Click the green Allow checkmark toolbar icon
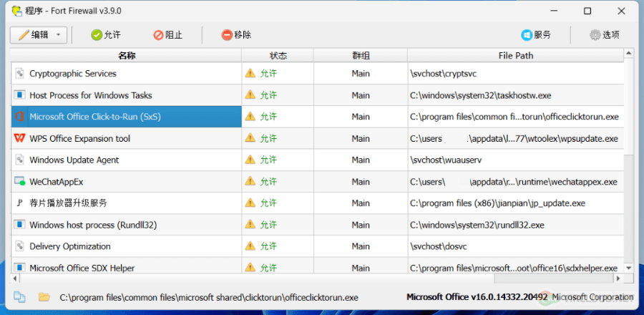 coord(97,35)
